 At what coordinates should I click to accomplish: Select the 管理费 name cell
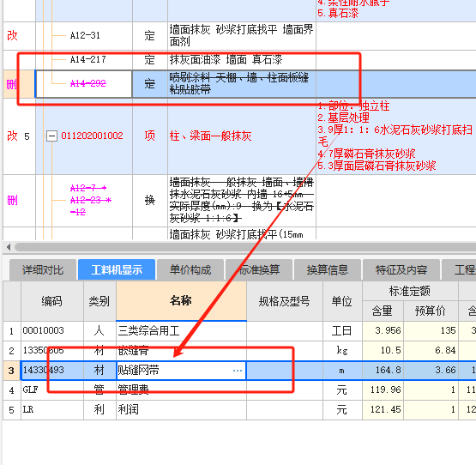[x=181, y=390]
